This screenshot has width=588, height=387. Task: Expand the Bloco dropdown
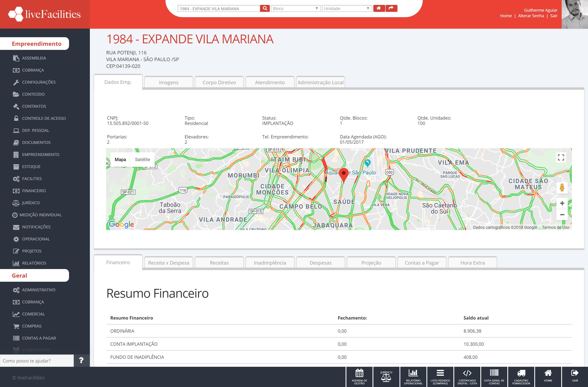tap(296, 8)
